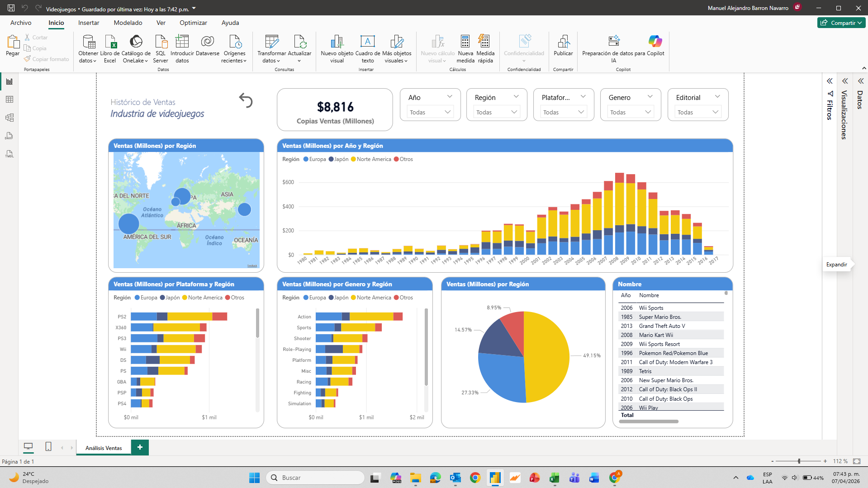Click the zoom in plus button
868x488 pixels.
coord(825,461)
